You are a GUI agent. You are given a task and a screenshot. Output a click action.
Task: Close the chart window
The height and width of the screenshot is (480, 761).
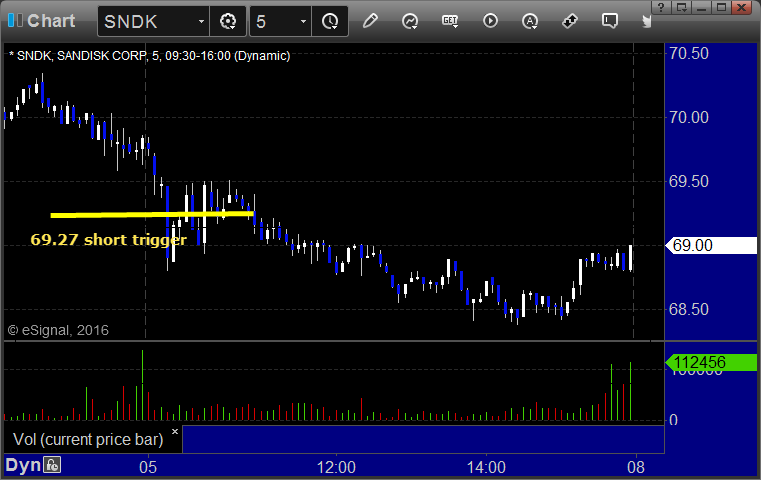[x=742, y=7]
